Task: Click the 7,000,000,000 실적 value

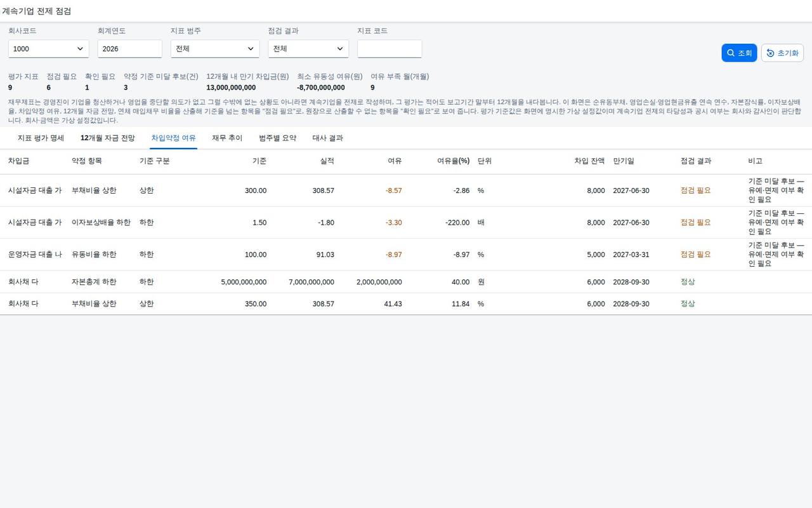Action: 311,282
